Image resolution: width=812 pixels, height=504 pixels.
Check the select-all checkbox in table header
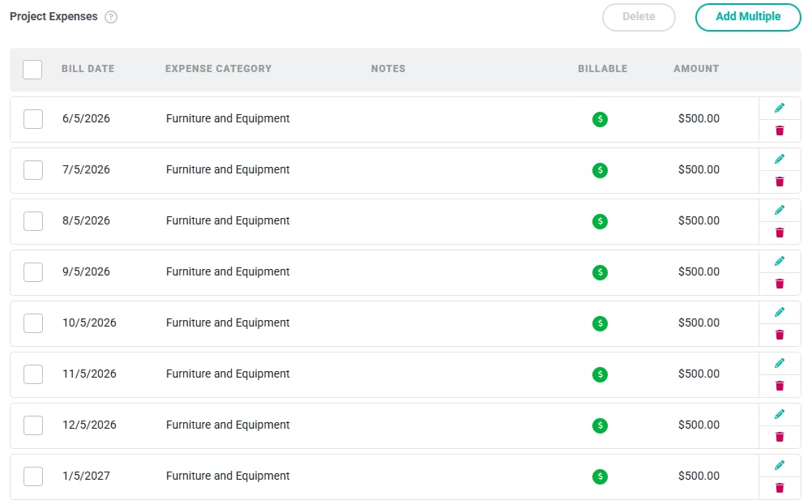32,70
